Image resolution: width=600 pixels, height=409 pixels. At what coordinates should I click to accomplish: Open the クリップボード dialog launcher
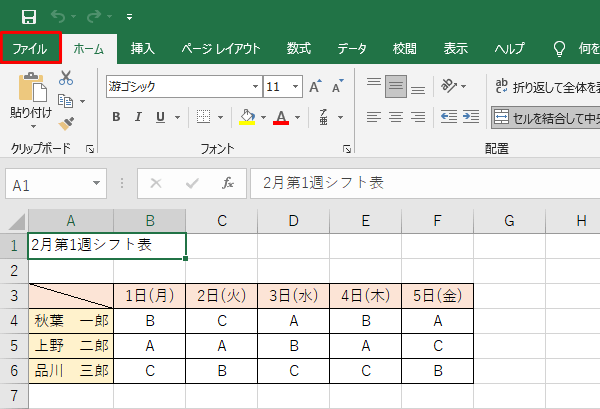[90, 149]
